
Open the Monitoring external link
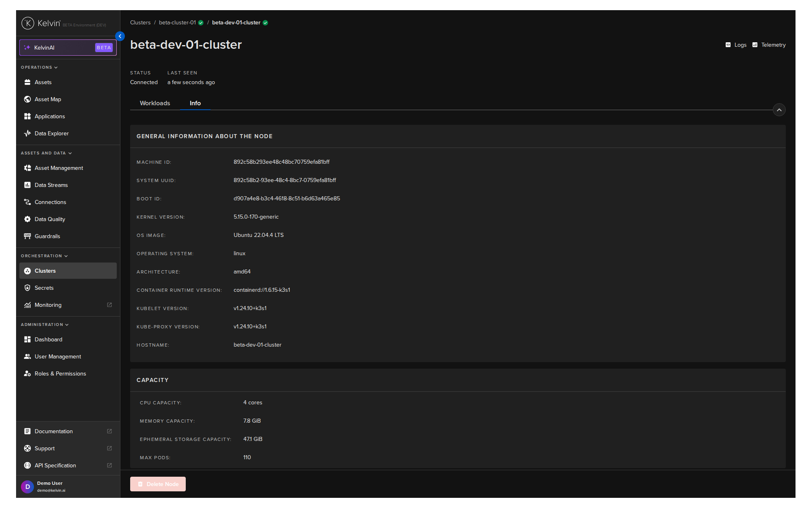point(109,305)
